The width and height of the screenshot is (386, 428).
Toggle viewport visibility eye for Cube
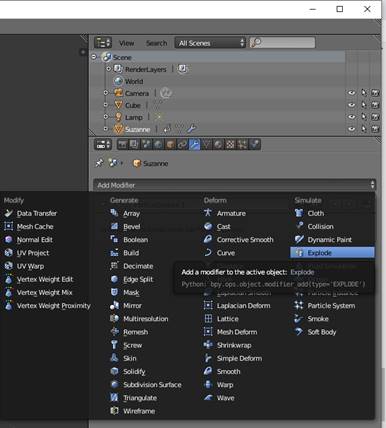tap(351, 105)
